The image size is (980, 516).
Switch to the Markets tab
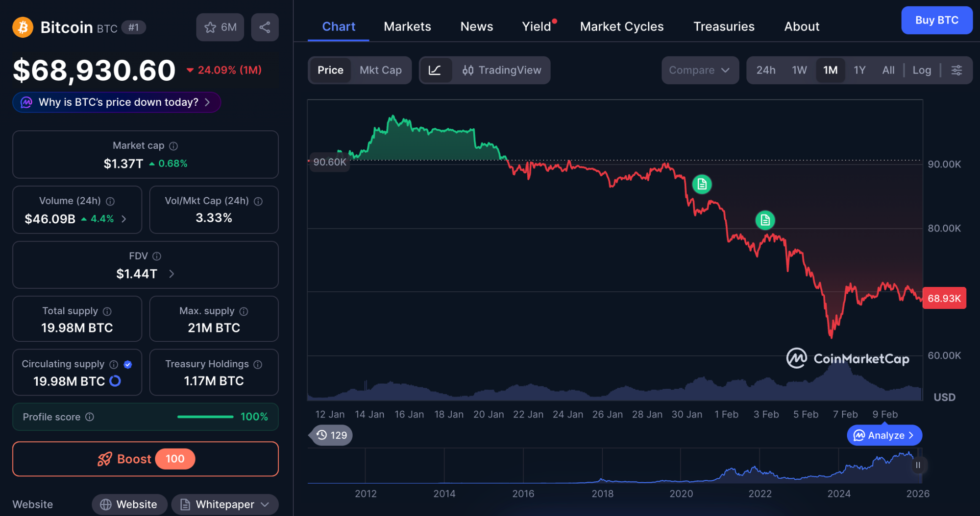coord(407,26)
